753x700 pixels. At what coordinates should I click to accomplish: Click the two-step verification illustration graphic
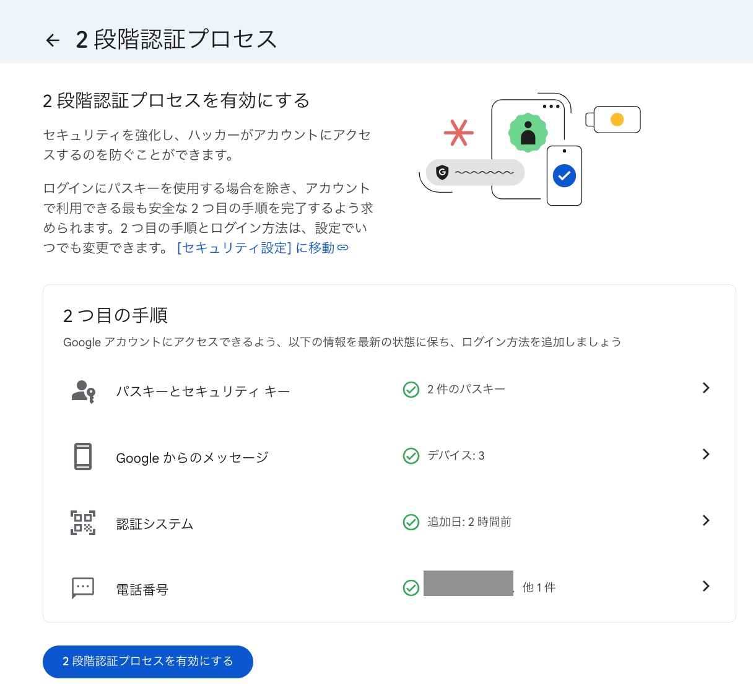pos(530,149)
